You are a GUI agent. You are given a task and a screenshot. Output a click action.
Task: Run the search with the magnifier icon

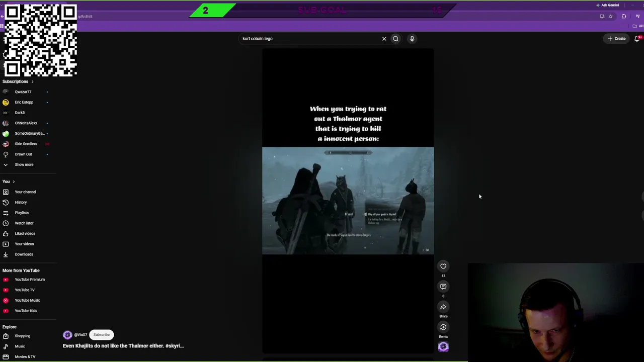click(x=396, y=39)
